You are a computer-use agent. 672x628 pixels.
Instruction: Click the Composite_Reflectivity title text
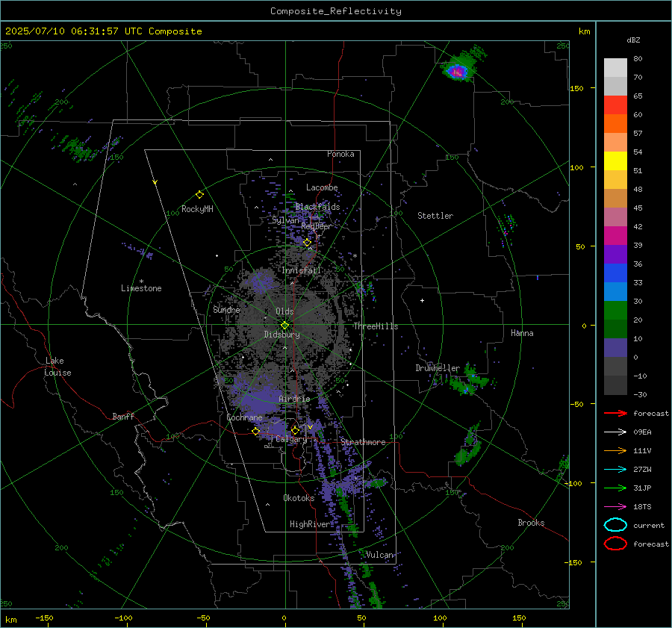336,11
